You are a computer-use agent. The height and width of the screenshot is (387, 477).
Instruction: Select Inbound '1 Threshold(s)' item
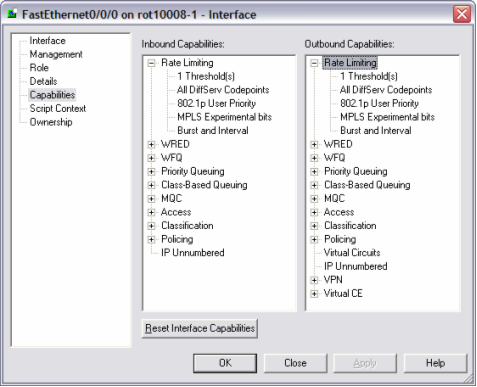tap(206, 76)
